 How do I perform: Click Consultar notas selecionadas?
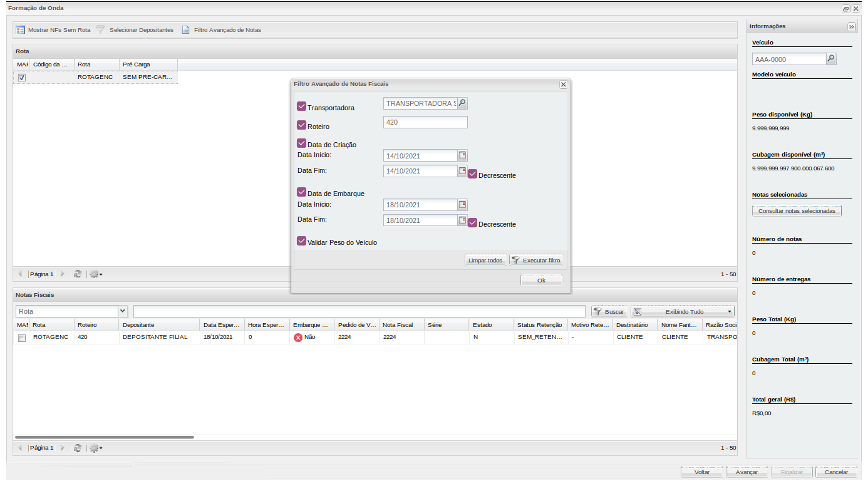pos(797,211)
